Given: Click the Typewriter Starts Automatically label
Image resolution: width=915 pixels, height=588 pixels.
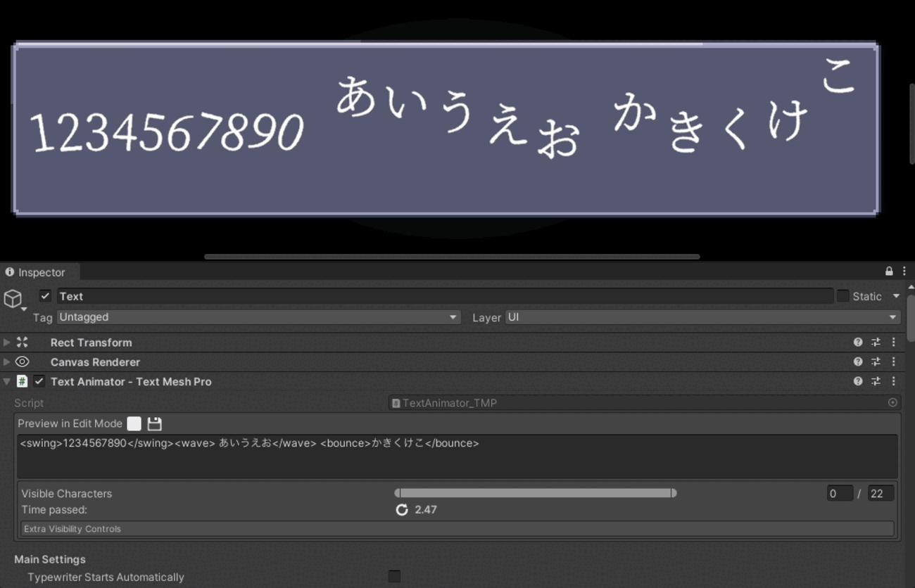Looking at the screenshot, I should pyautogui.click(x=106, y=577).
